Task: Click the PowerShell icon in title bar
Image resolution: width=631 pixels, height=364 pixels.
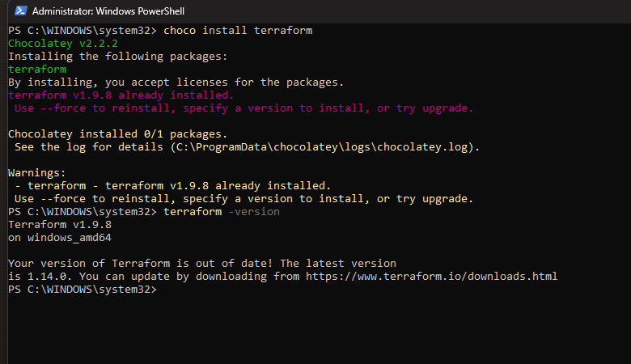Action: [20, 11]
